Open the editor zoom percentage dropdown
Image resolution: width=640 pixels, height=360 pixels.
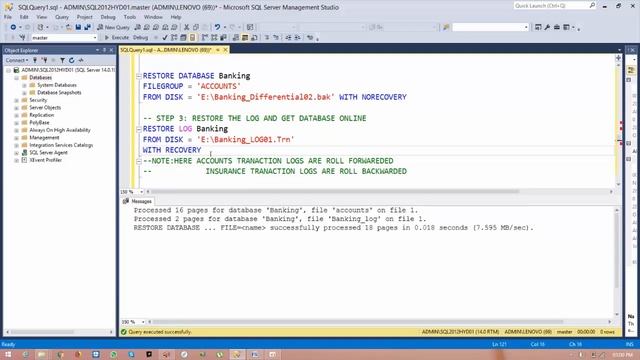pos(142,191)
